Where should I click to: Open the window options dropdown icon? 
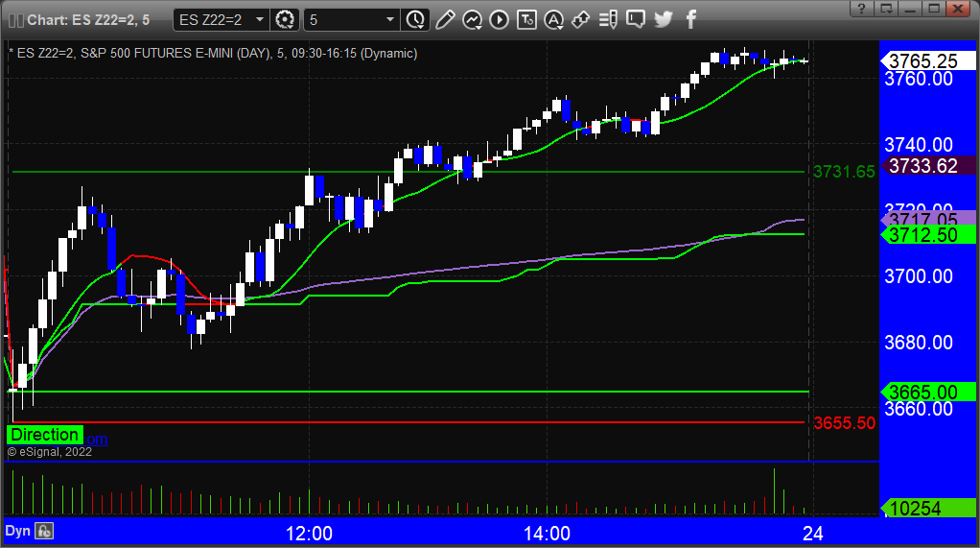click(x=886, y=9)
